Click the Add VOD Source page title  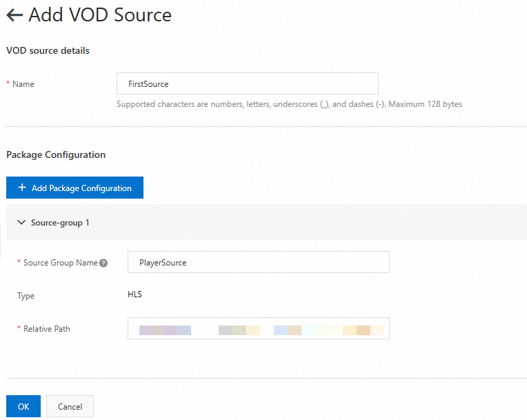[x=100, y=16]
